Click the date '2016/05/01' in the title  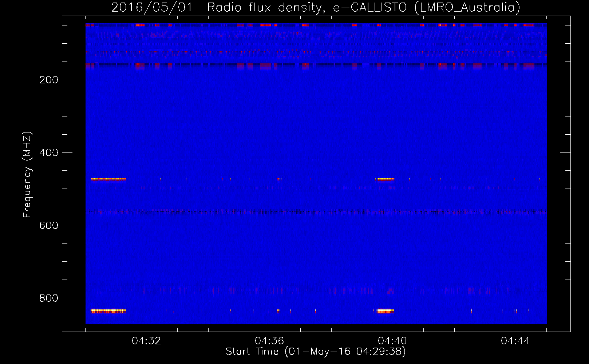(x=152, y=8)
